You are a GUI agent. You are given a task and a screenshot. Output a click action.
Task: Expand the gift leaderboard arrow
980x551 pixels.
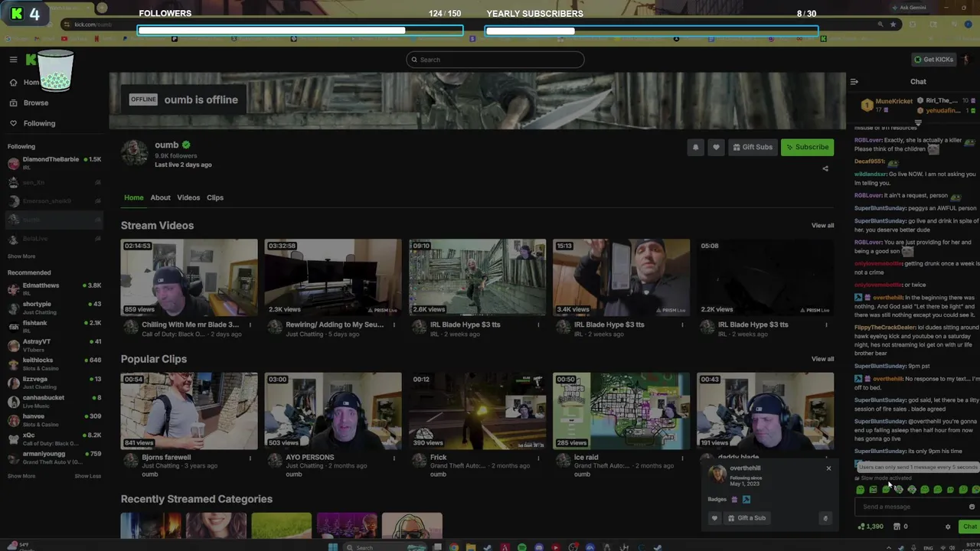[x=918, y=122]
